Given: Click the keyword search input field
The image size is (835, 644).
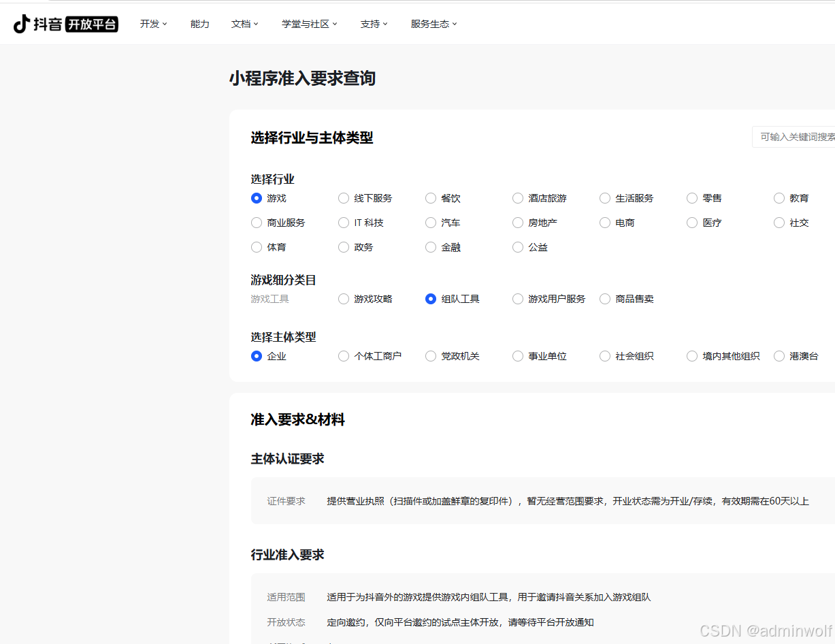Looking at the screenshot, I should point(793,137).
